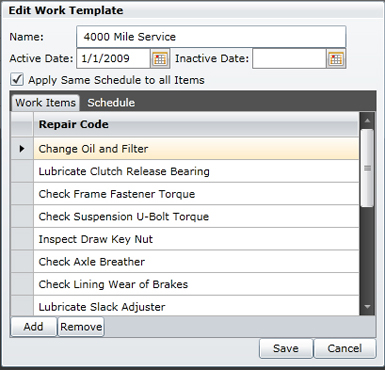The image size is (385, 370).
Task: Click the Add button
Action: 33,326
